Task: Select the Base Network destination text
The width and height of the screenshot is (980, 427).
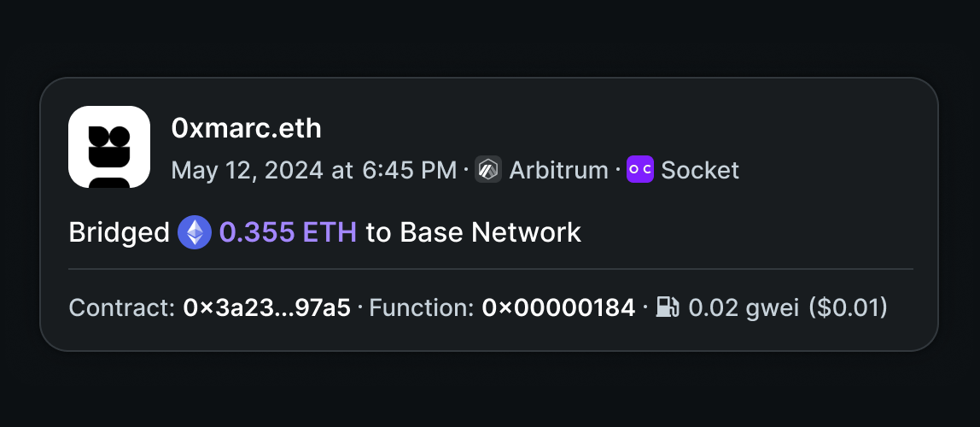Action: [x=491, y=232]
